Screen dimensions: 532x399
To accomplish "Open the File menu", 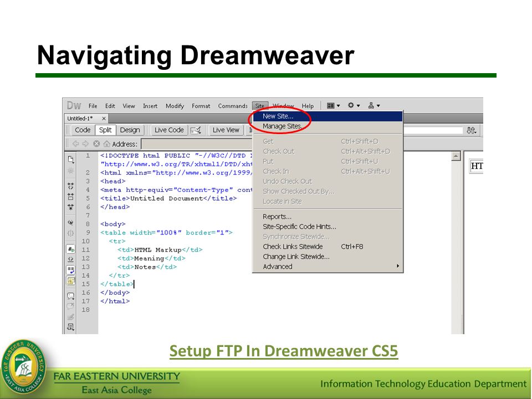I will click(93, 106).
